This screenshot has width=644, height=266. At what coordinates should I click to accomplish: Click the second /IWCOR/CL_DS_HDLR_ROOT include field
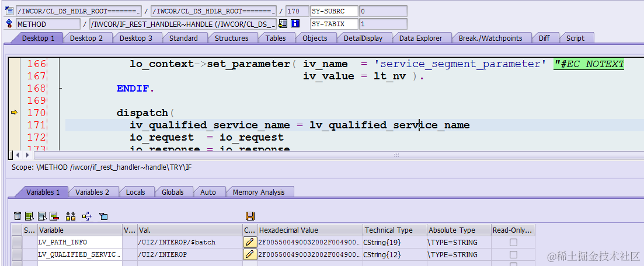(214, 12)
